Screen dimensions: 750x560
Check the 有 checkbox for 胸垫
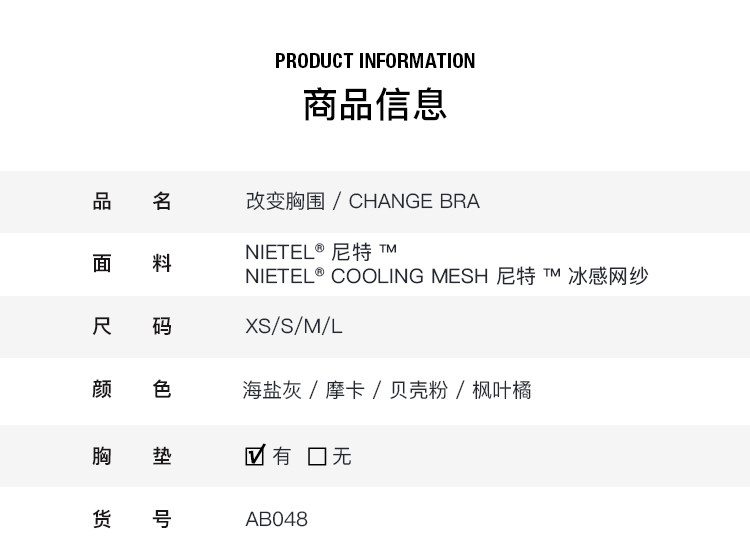(x=255, y=456)
